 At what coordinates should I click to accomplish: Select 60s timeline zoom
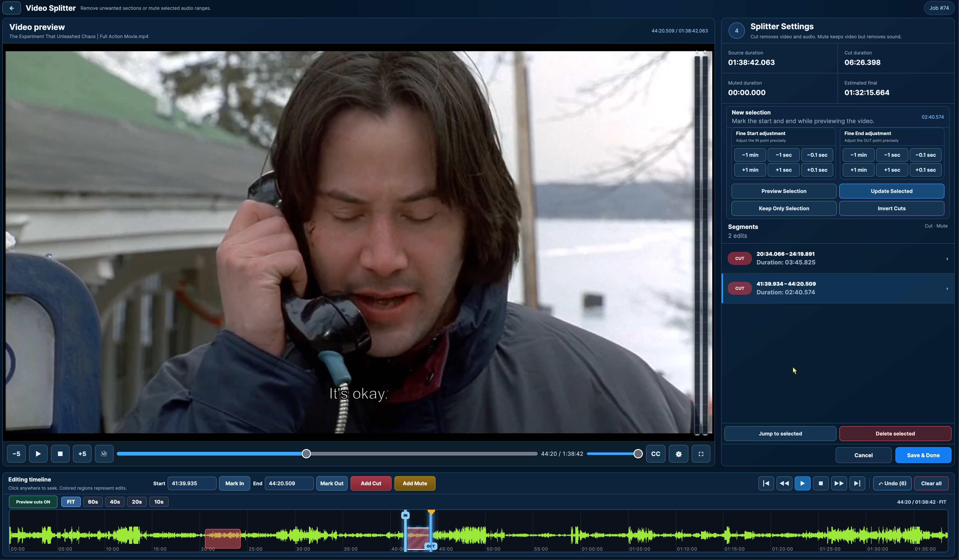click(x=93, y=502)
